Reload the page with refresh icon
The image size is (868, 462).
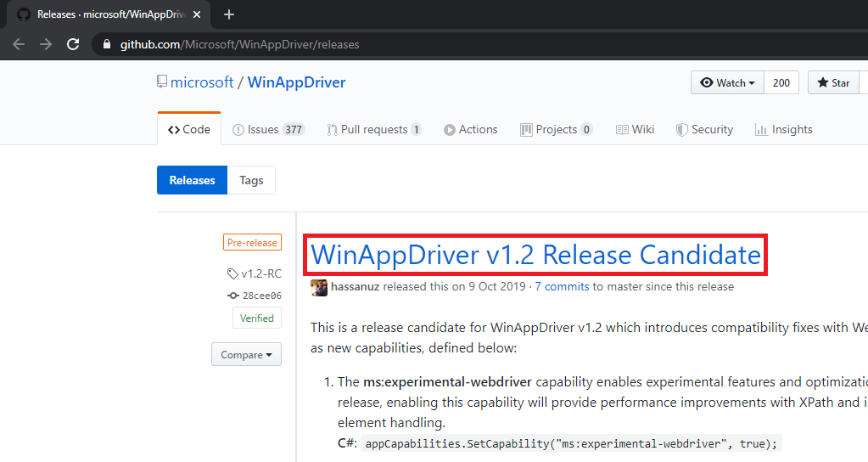pos(73,44)
